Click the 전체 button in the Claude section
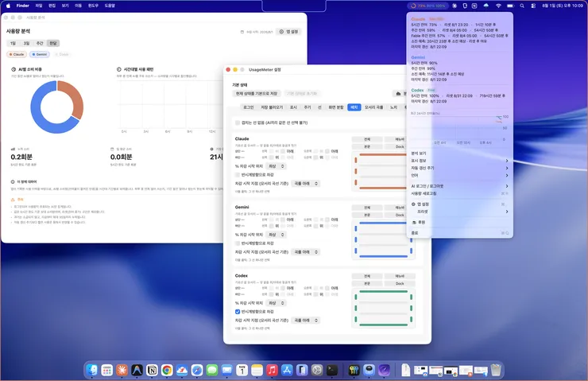588x381 pixels. click(x=367, y=139)
